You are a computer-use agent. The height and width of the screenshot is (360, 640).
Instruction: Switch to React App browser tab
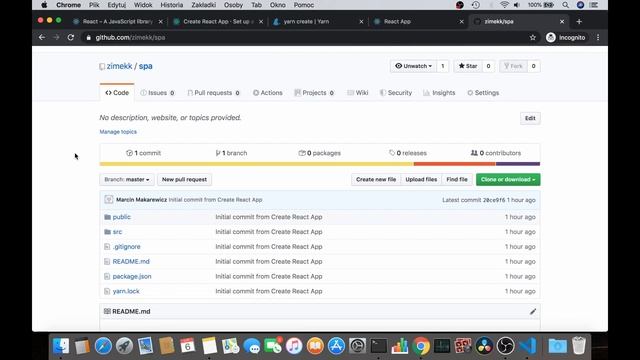coord(419,22)
